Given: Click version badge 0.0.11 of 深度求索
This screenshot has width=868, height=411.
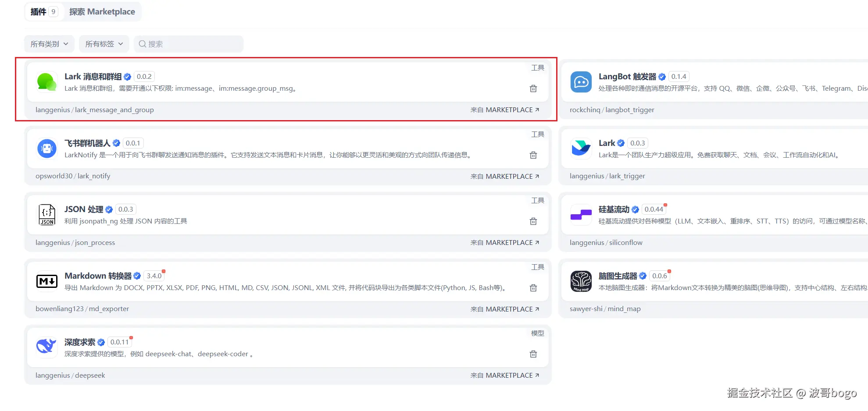Looking at the screenshot, I should pos(120,342).
